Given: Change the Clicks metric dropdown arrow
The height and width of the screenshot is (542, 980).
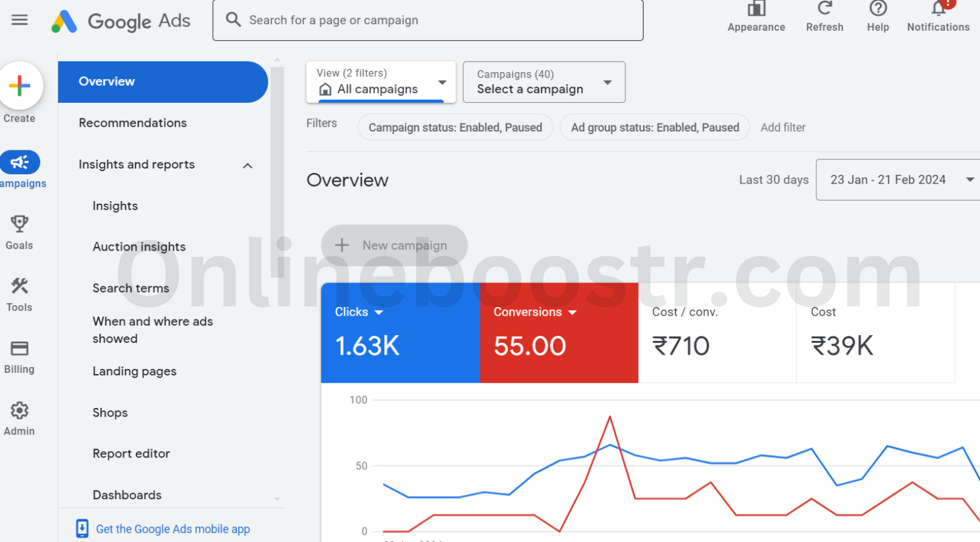Looking at the screenshot, I should 378,313.
